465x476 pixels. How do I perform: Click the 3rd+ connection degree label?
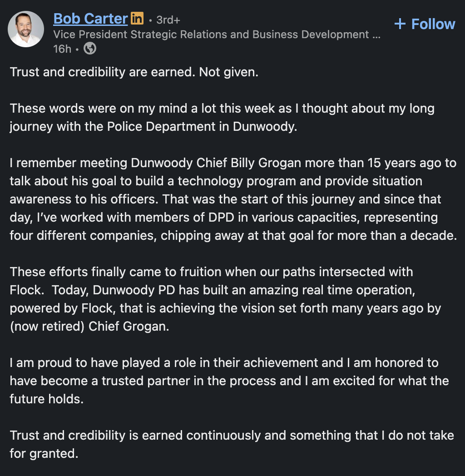[168, 20]
